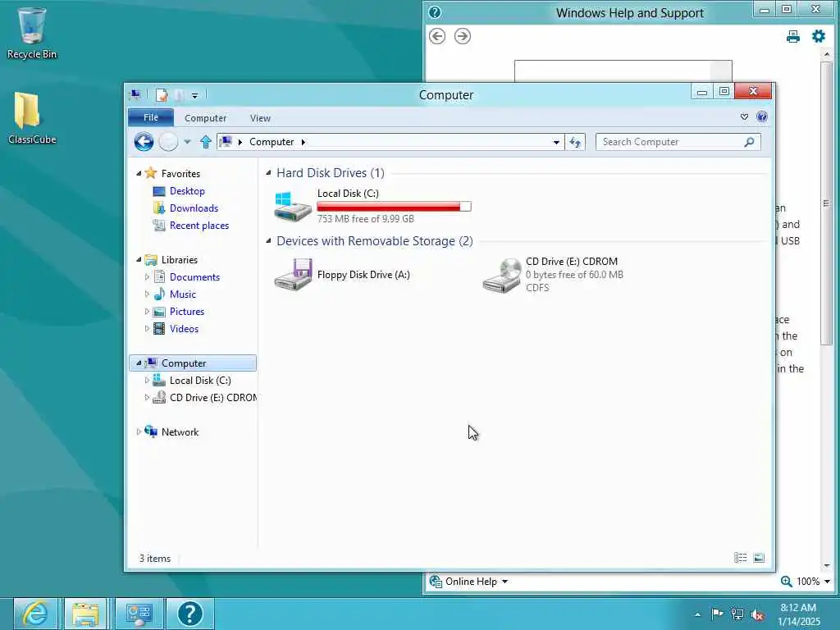Click the Help window vertical scrollbar
This screenshot has height=630, width=840.
[x=827, y=203]
